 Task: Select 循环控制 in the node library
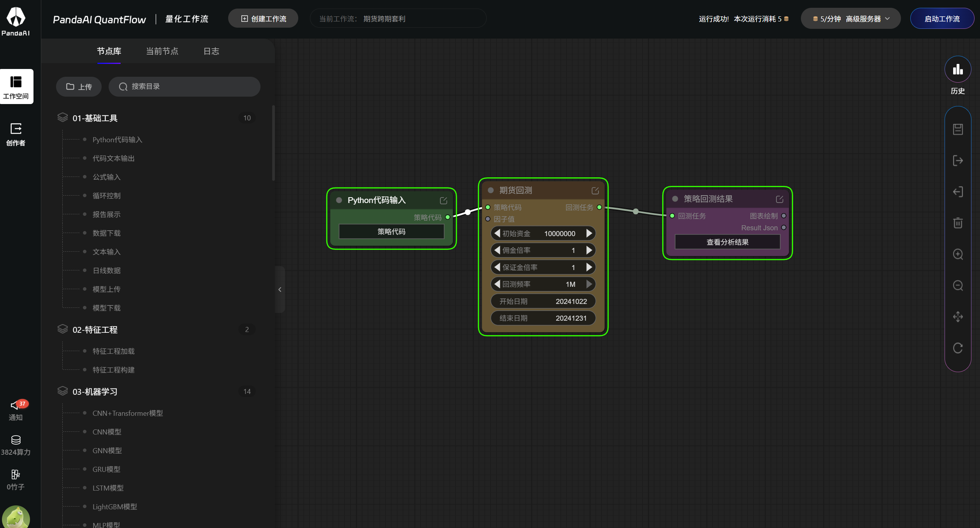[x=107, y=196]
